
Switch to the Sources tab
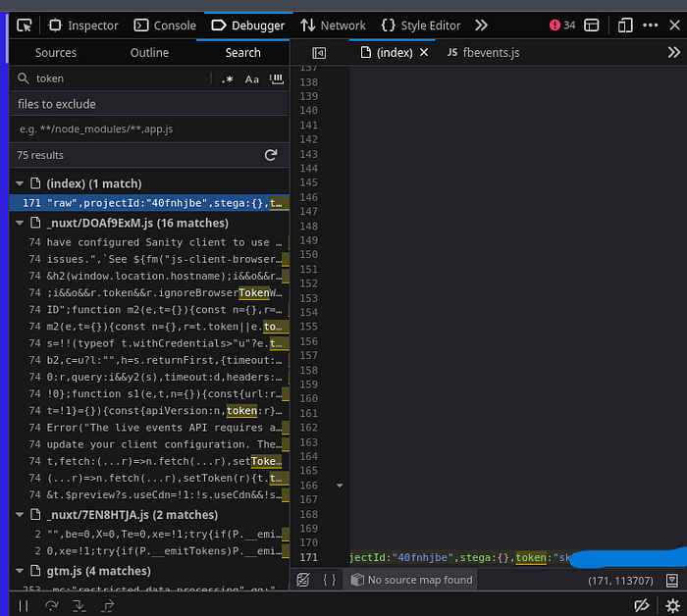pyautogui.click(x=56, y=53)
